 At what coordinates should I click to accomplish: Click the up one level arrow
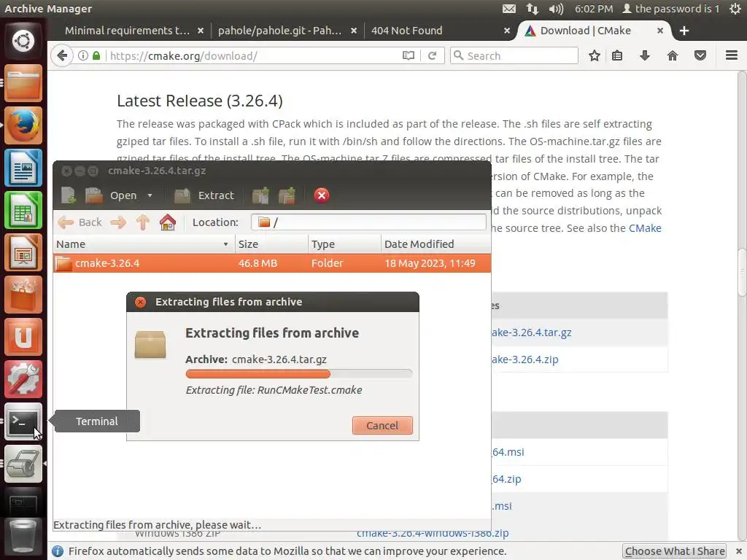click(143, 222)
